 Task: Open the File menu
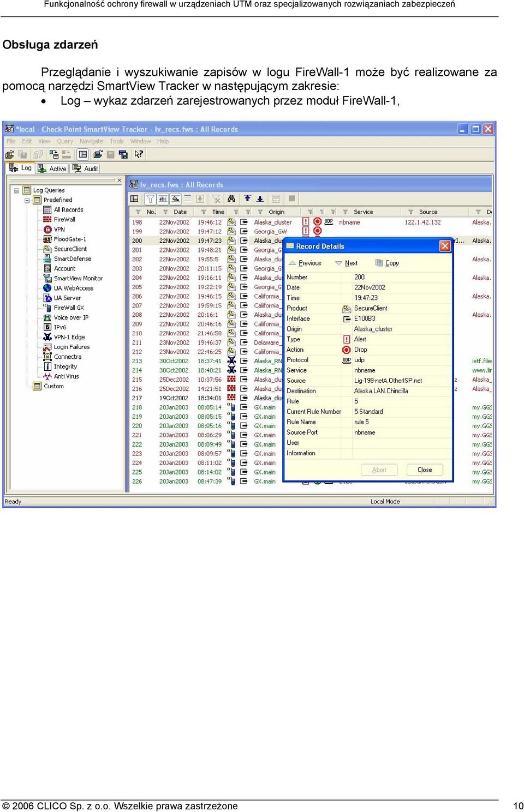coord(11,141)
